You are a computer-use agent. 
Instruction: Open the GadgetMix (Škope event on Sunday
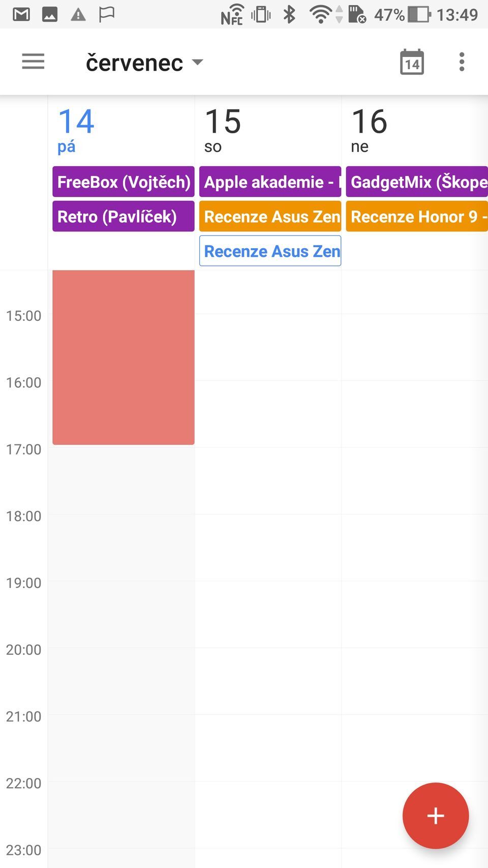(x=417, y=182)
